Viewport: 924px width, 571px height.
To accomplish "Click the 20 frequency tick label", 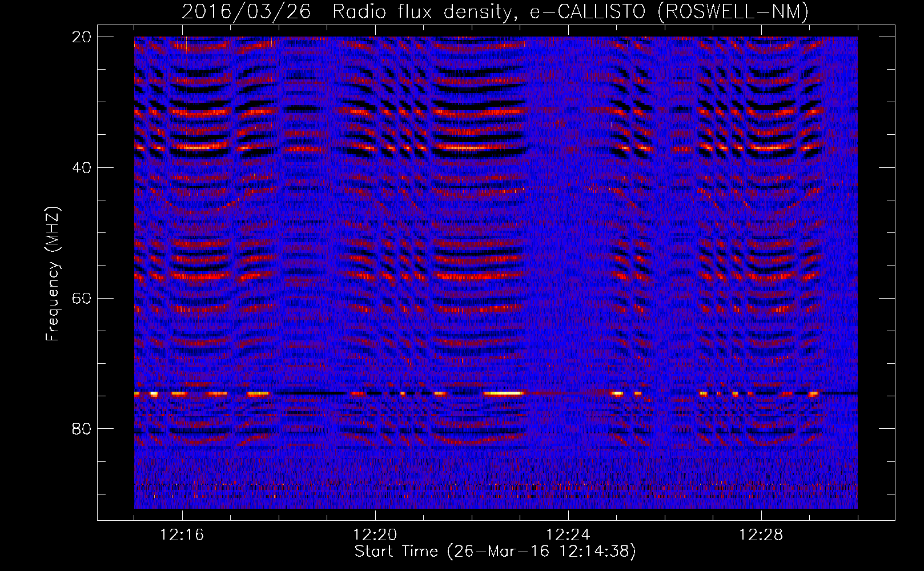I will pos(82,37).
